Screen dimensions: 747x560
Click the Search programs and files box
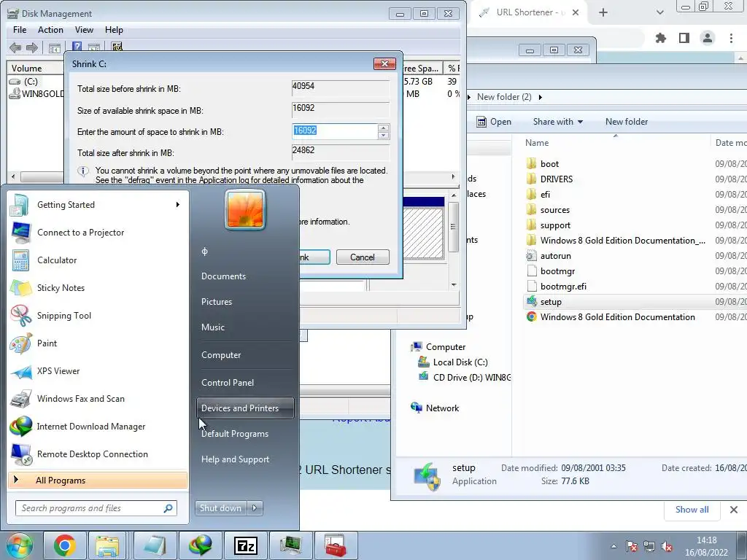click(x=96, y=508)
